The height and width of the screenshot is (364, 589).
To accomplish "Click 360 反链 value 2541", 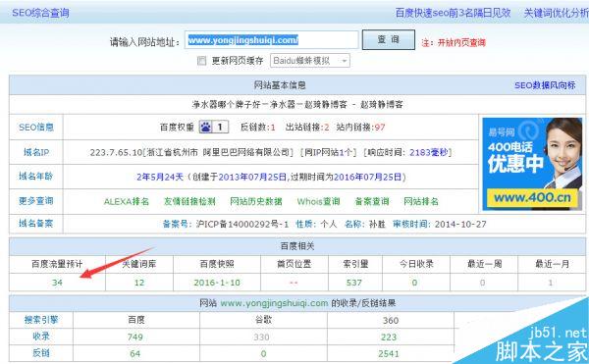I will [x=389, y=353].
